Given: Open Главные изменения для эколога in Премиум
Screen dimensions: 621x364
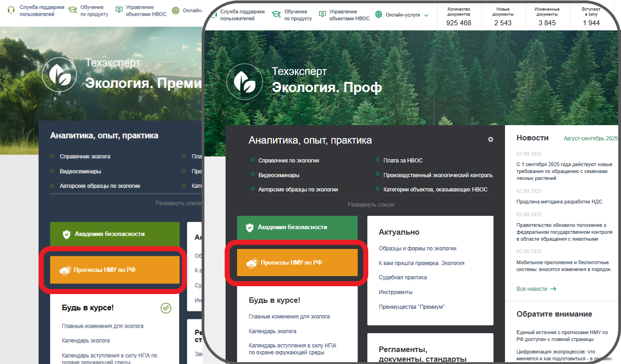Looking at the screenshot, I should point(103,326).
